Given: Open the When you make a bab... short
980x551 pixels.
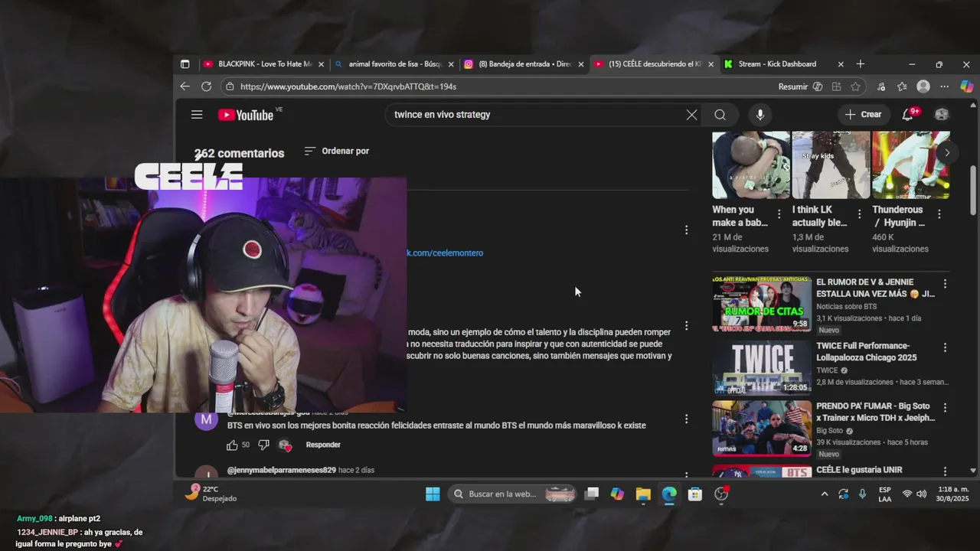Looking at the screenshot, I should click(751, 165).
